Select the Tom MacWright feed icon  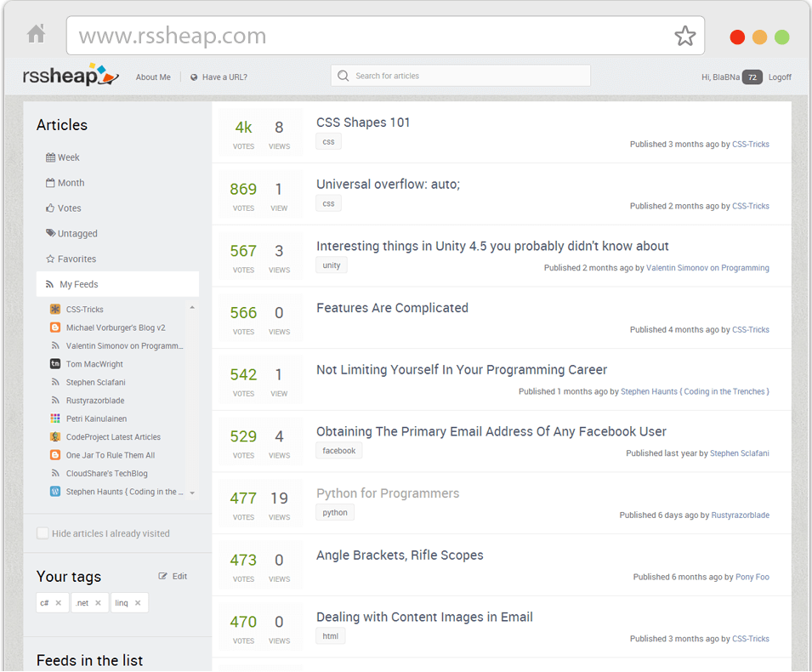pos(55,364)
